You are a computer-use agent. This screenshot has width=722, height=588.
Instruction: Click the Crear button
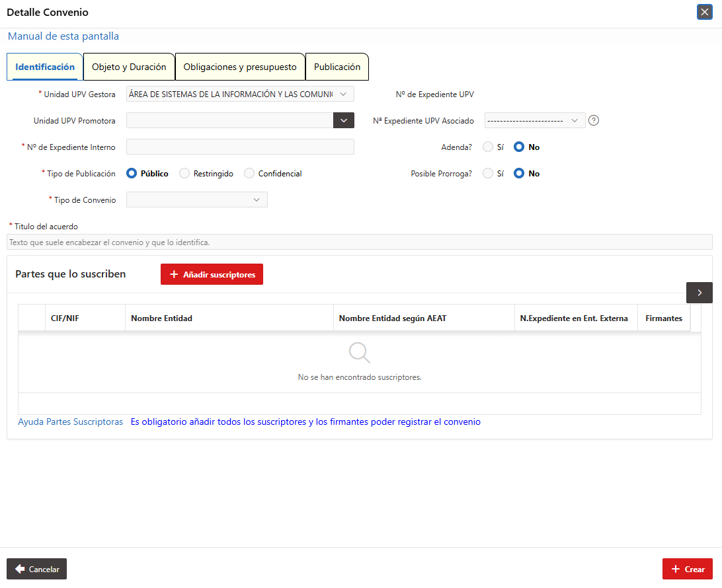click(x=688, y=569)
